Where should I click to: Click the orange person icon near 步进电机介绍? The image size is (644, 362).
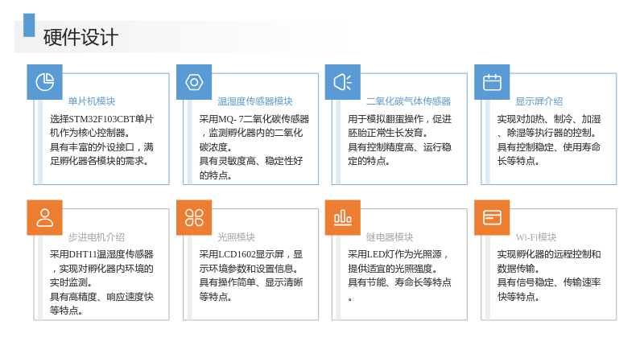pos(45,217)
